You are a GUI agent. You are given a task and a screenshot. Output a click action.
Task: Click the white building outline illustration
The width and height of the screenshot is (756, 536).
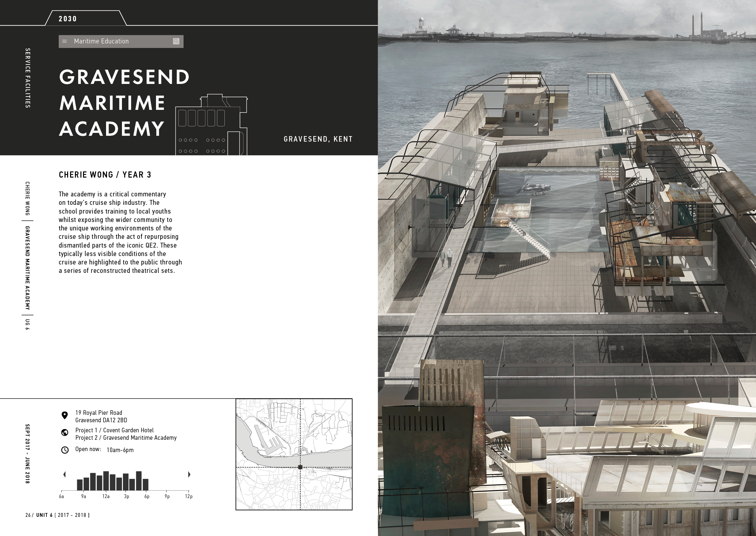click(x=211, y=125)
